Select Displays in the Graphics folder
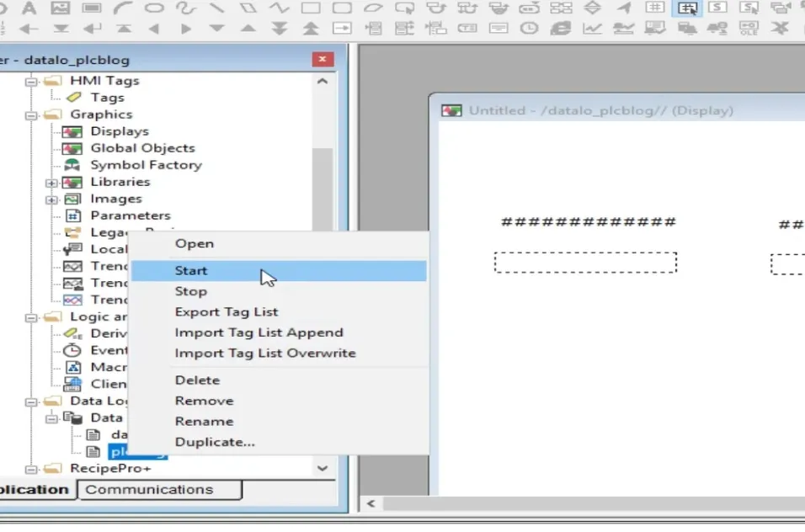 [x=120, y=131]
